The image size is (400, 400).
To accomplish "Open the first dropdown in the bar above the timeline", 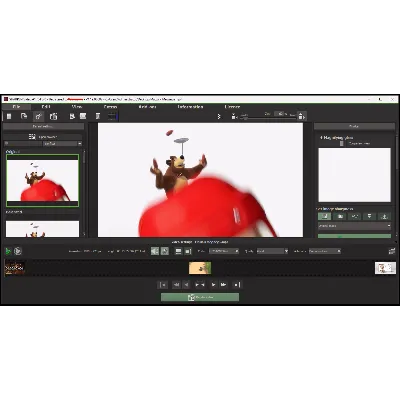I will pos(224,251).
